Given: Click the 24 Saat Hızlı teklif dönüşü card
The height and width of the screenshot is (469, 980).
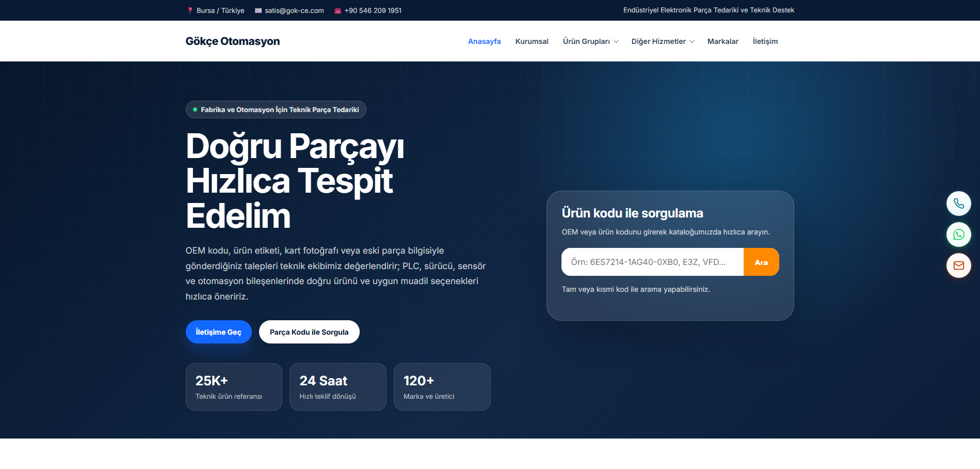Looking at the screenshot, I should [338, 387].
